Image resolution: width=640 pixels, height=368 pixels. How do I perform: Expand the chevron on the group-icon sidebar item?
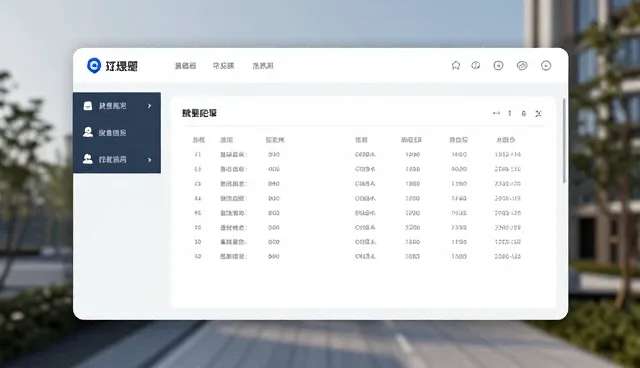(149, 160)
